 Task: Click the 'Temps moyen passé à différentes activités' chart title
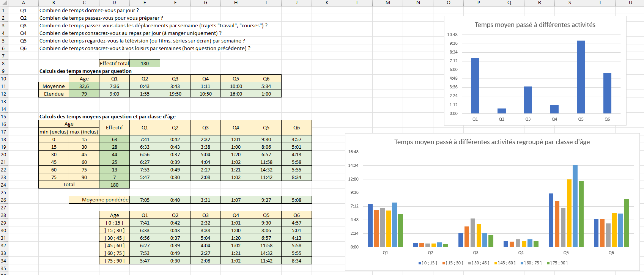(x=535, y=25)
